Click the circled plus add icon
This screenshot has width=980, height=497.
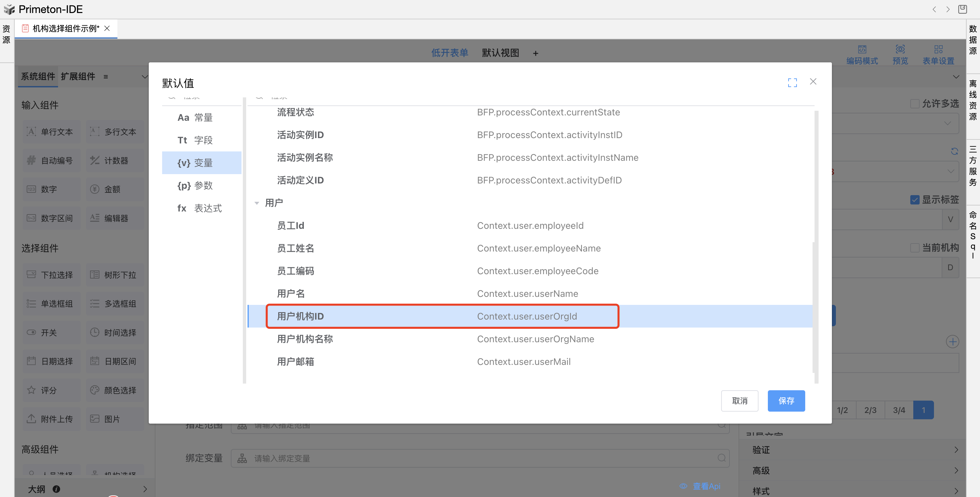click(952, 341)
